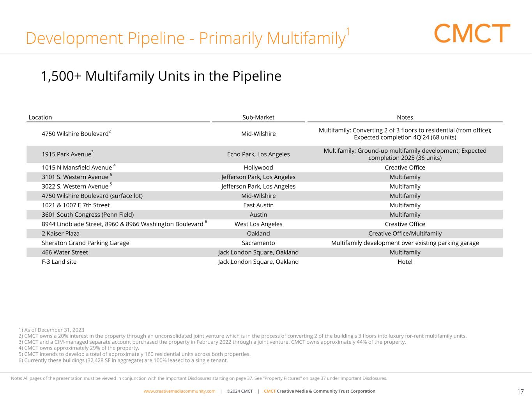The height and width of the screenshot is (399, 532).
Task: Select the 'Hotel' notes cell
Action: (405, 262)
